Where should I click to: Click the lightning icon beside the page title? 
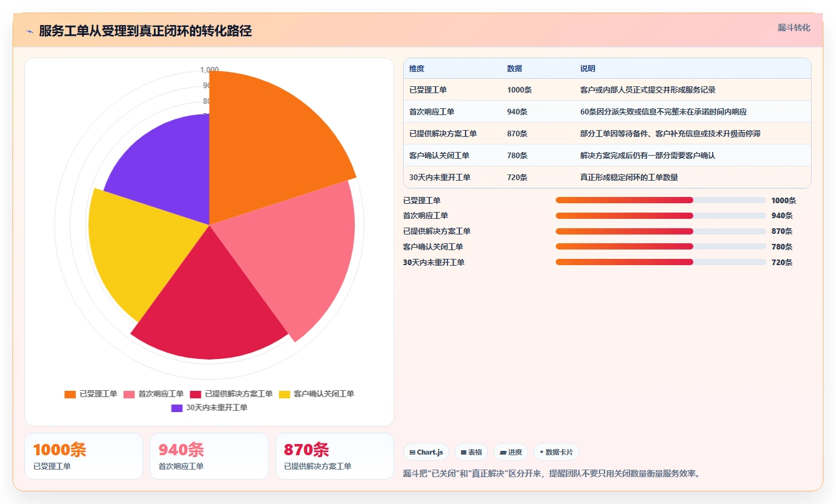pyautogui.click(x=29, y=31)
